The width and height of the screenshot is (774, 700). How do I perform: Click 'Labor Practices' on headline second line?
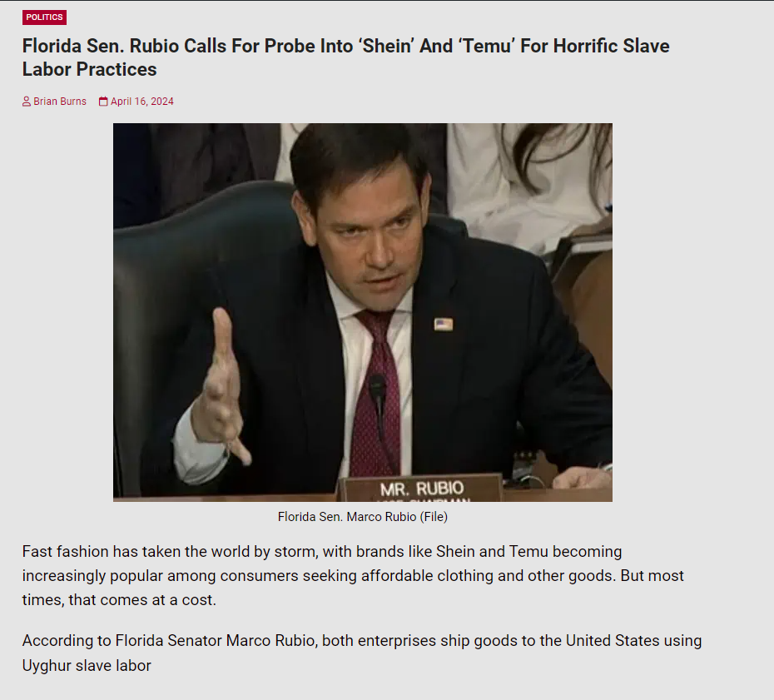[x=89, y=70]
